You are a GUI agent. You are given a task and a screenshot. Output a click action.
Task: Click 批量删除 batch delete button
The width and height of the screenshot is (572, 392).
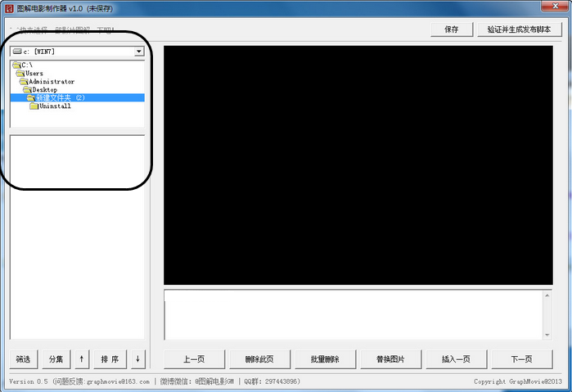[x=326, y=359]
